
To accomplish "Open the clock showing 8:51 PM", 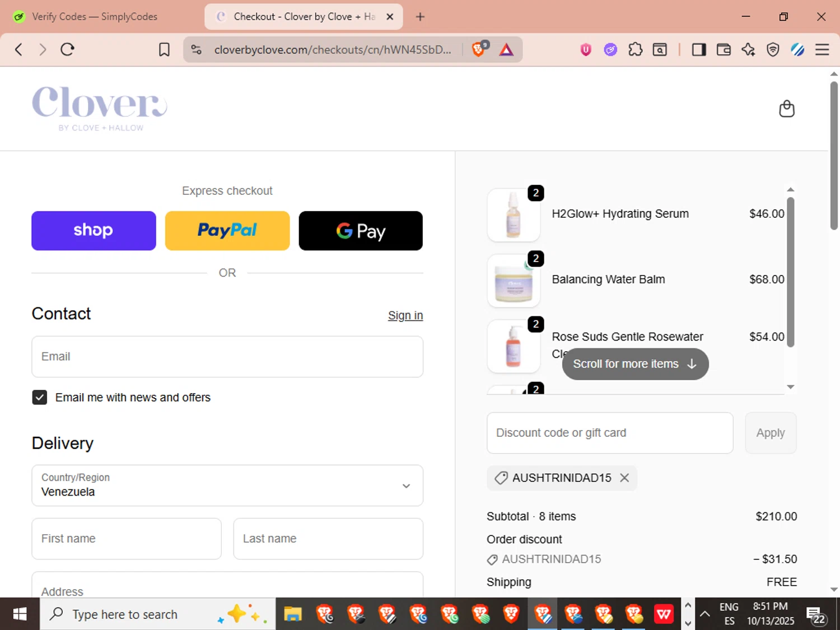I will 771,614.
